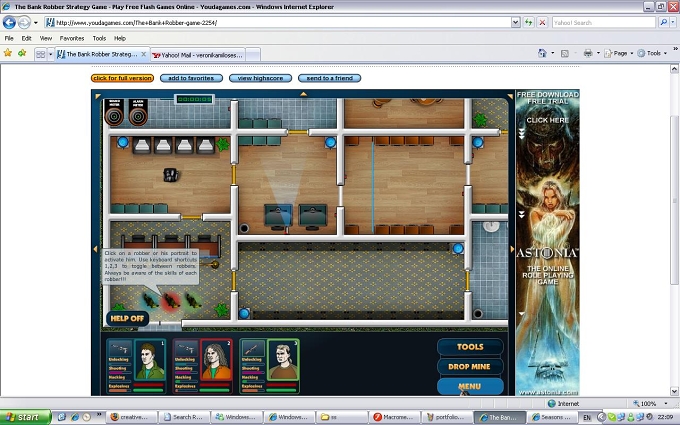Viewport: 680px width, 425px height.
Task: Click robber 1's Shooting skill bar
Action: tap(119, 372)
